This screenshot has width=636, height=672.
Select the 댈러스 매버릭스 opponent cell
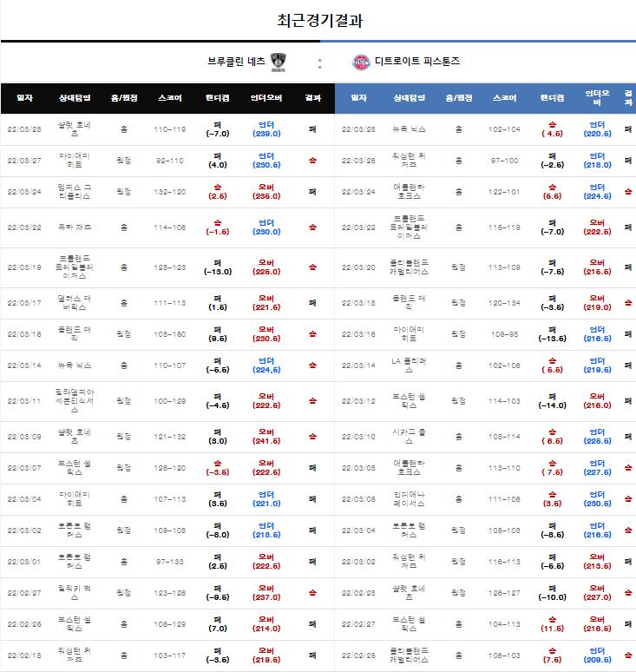[75, 303]
